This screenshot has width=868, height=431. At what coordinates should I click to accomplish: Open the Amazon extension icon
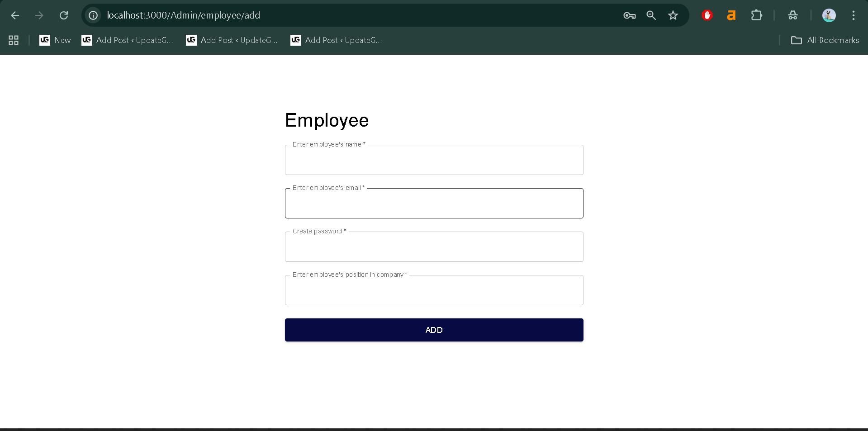point(731,15)
